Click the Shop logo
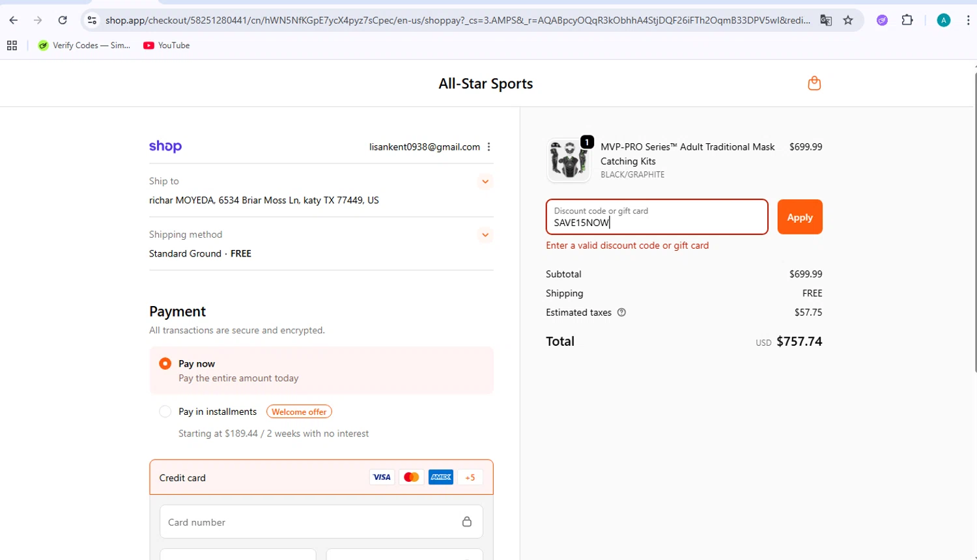Image resolution: width=977 pixels, height=560 pixels. 165,147
